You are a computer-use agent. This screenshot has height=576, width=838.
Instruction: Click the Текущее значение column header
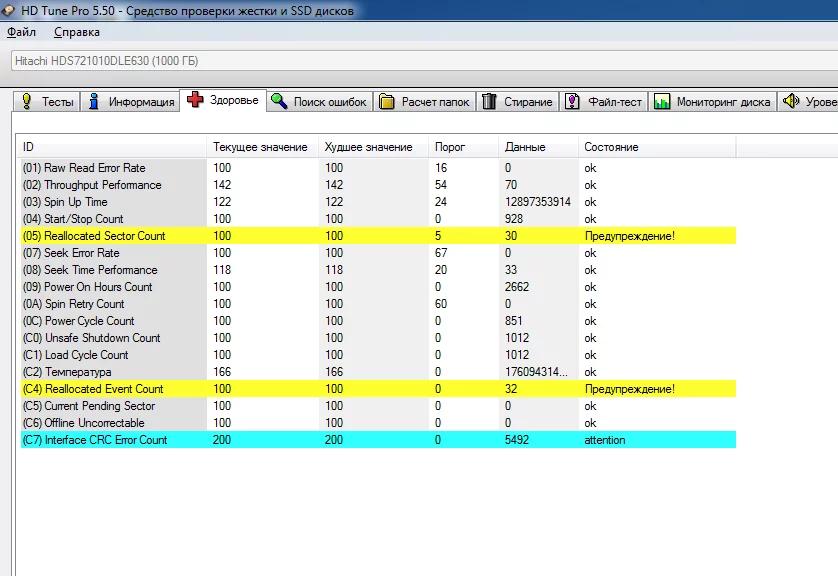[261, 147]
